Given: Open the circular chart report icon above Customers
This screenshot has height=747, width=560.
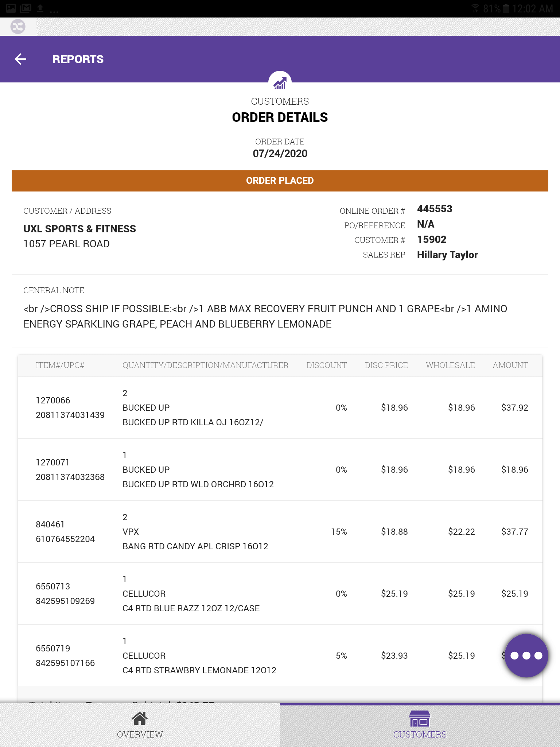Looking at the screenshot, I should coord(280,83).
